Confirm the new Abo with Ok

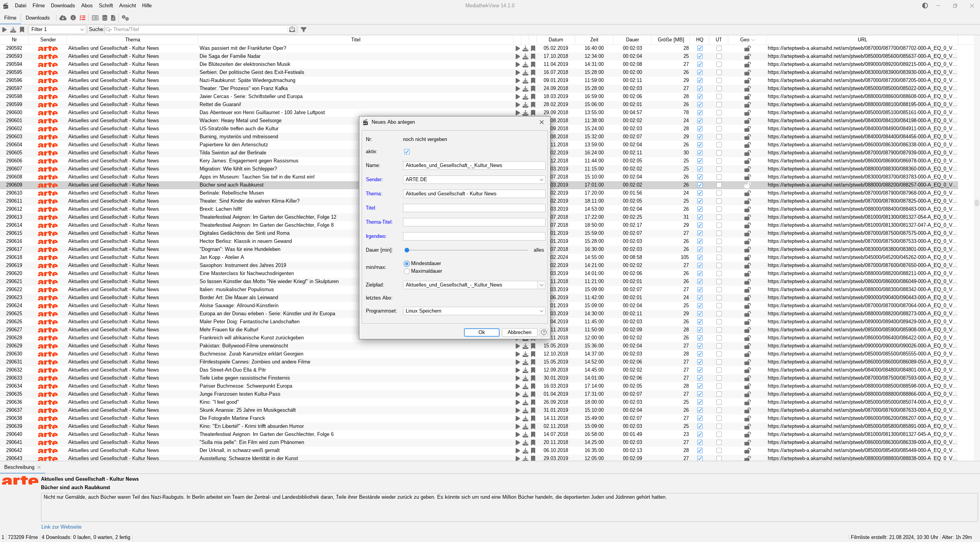(482, 332)
